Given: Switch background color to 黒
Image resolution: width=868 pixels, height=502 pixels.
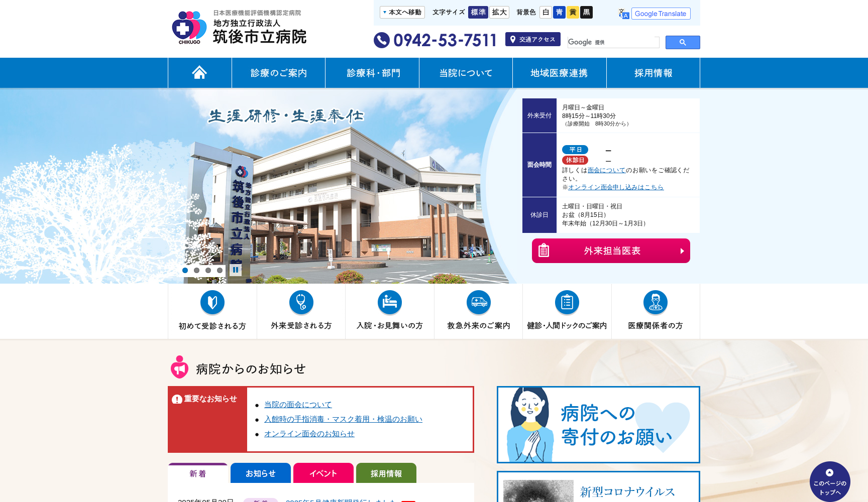Looking at the screenshot, I should (x=587, y=12).
